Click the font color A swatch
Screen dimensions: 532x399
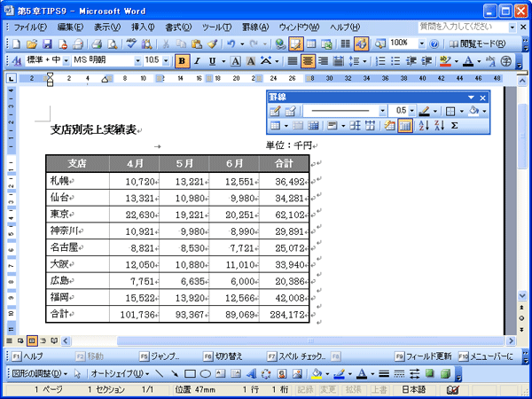[x=468, y=61]
